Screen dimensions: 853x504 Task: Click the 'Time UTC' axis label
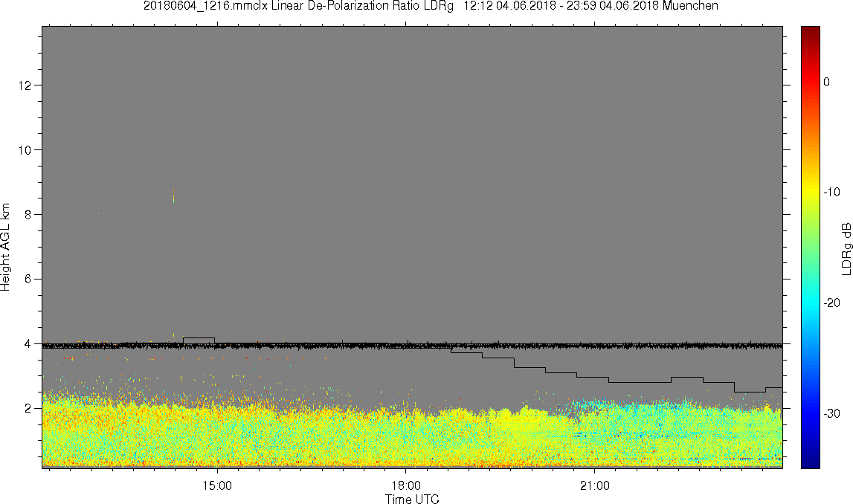[x=412, y=499]
